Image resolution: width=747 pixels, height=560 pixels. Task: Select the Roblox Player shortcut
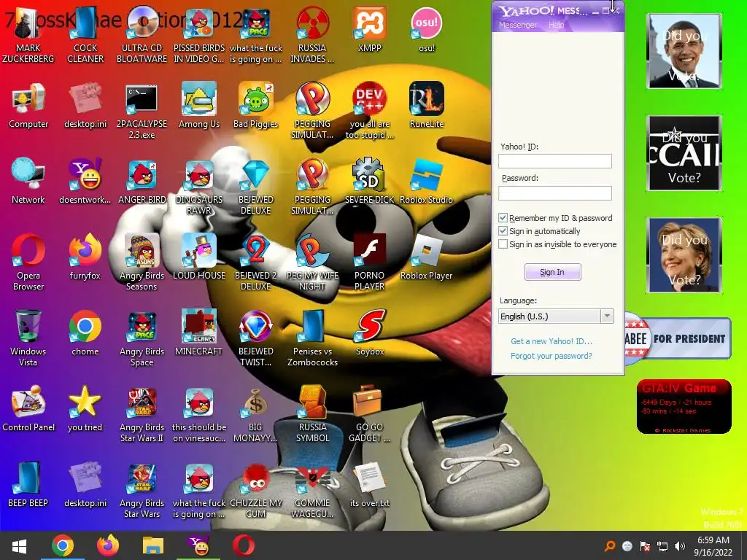click(426, 257)
